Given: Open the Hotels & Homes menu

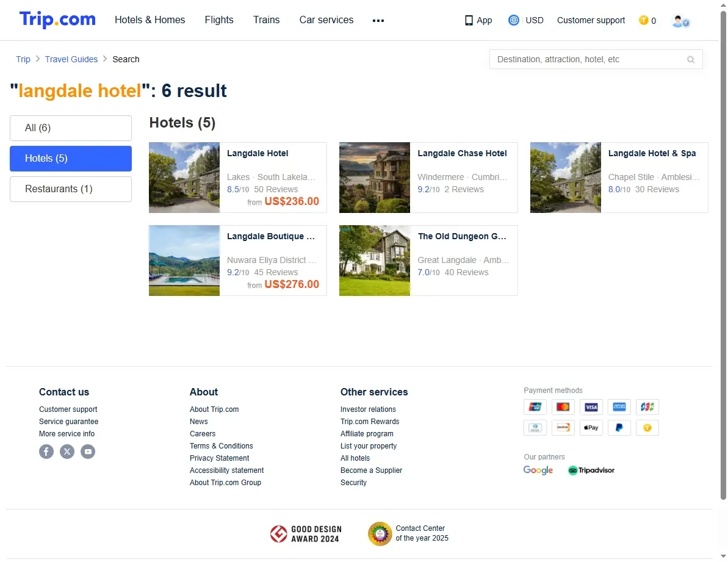Looking at the screenshot, I should point(150,20).
